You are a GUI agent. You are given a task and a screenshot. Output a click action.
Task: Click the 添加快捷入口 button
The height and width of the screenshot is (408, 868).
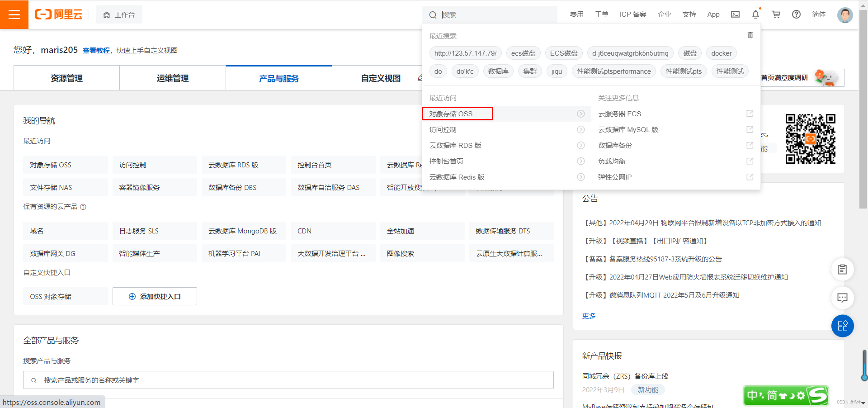point(155,296)
